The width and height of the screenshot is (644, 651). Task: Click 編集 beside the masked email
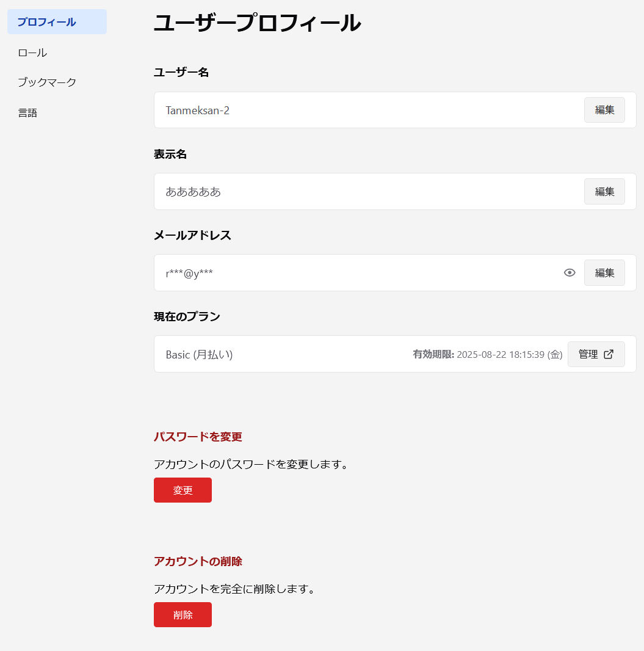click(604, 272)
